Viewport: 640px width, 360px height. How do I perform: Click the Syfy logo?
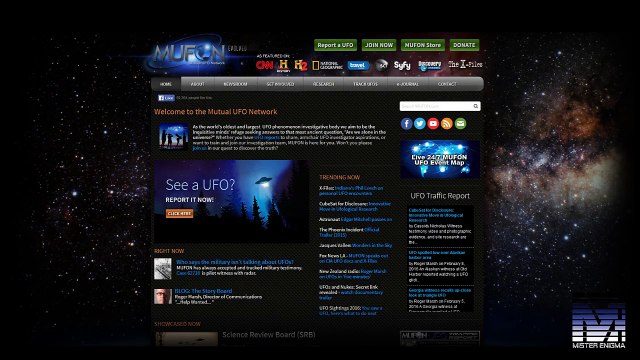402,65
